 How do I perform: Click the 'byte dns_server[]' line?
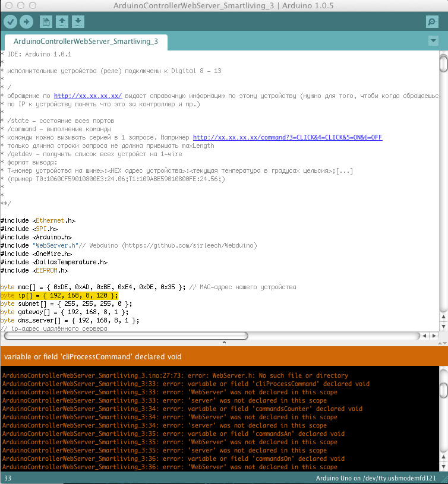click(x=70, y=321)
